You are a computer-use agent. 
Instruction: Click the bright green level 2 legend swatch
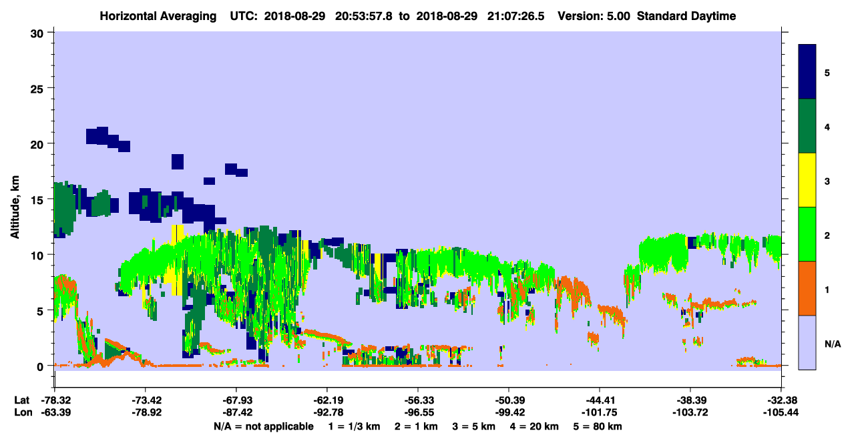(807, 234)
